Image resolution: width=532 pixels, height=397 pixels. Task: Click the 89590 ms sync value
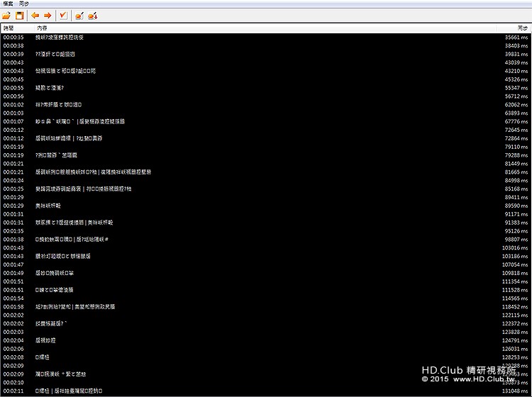(516, 206)
